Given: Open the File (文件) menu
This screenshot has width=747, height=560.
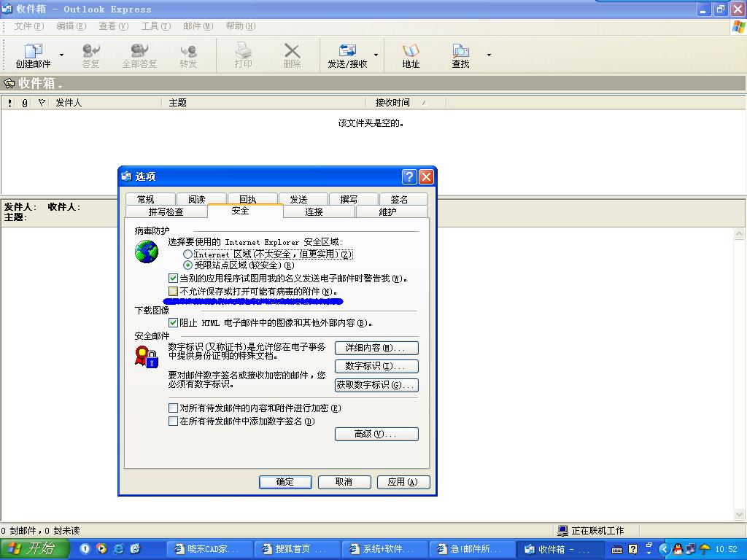Looking at the screenshot, I should point(28,26).
